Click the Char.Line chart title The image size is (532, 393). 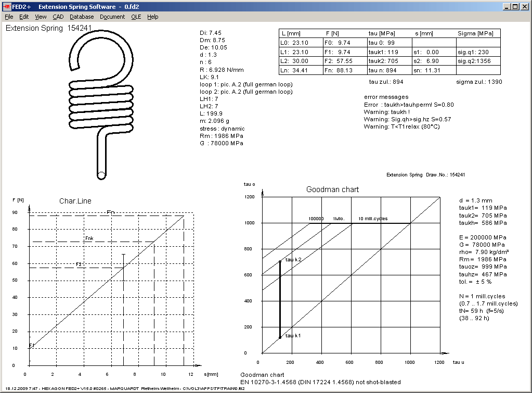tap(76, 201)
